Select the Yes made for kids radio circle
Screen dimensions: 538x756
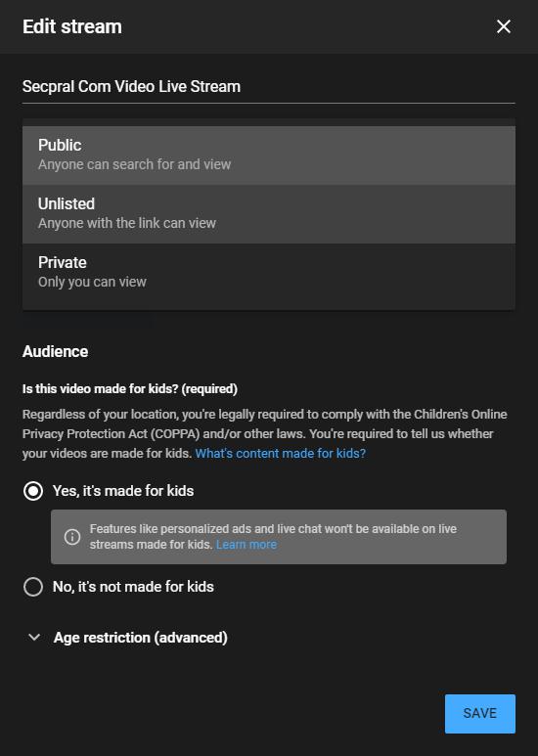pyautogui.click(x=33, y=491)
